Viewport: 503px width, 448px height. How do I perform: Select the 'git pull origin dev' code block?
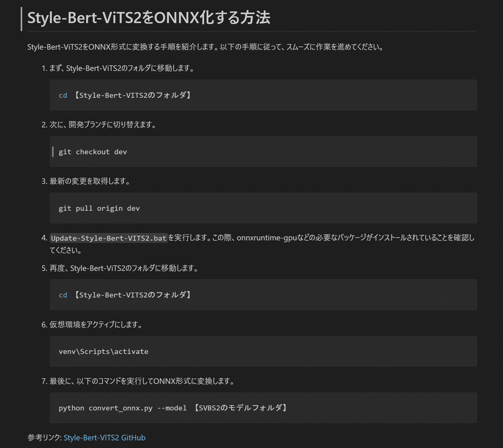[x=263, y=208]
